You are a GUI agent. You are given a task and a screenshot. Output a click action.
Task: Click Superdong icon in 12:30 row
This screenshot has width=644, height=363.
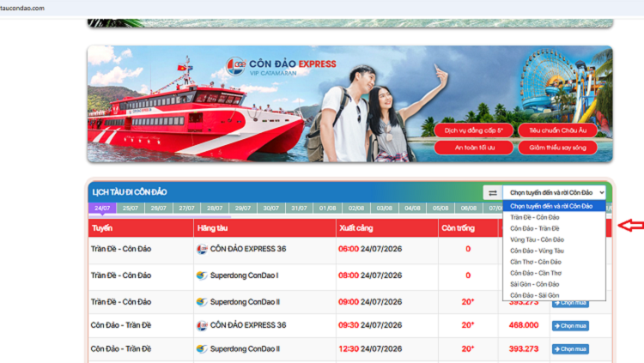(202, 349)
